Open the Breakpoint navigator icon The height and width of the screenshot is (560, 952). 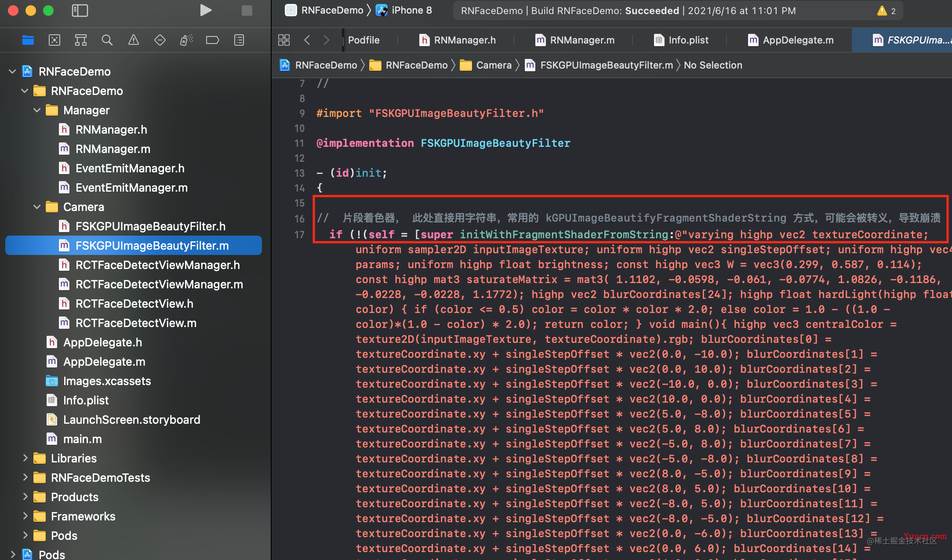click(212, 40)
